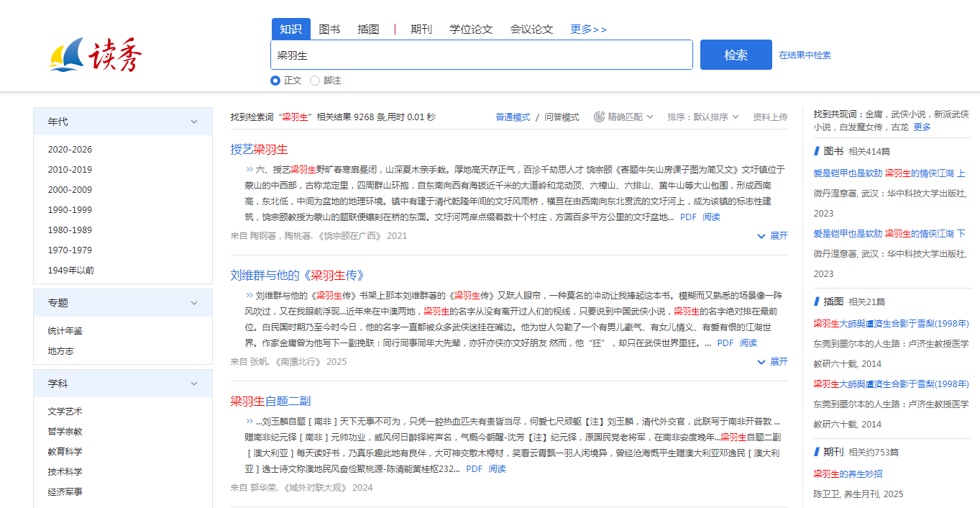Click 资料上传 link
This screenshot has height=508, width=980.
770,117
